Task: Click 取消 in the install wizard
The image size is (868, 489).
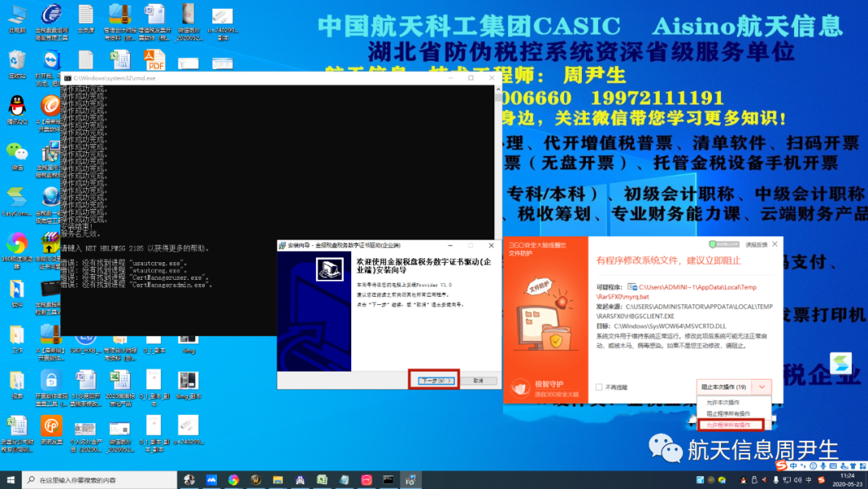Action: pos(478,380)
